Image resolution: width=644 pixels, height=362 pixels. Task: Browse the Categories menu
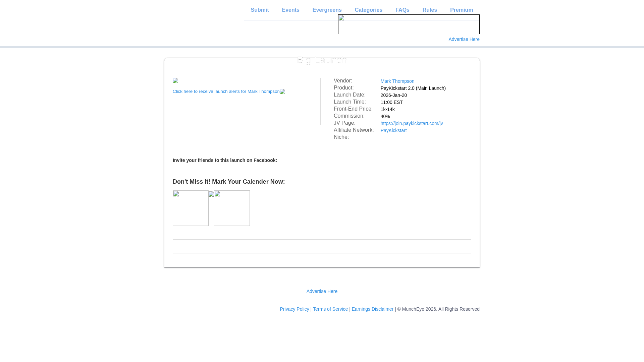368,10
